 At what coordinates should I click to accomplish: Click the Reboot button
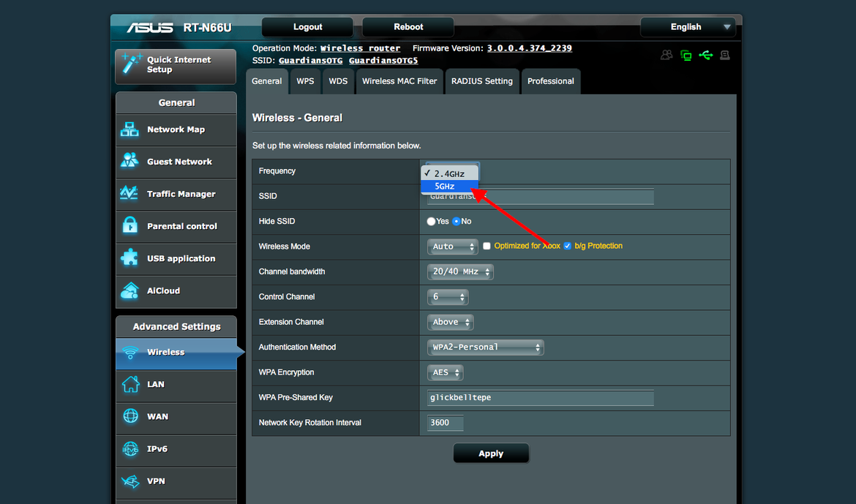(408, 27)
